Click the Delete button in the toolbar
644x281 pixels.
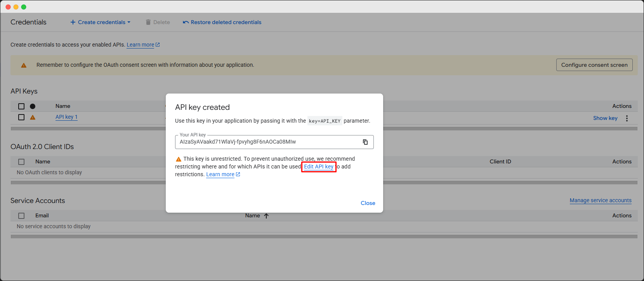click(158, 22)
